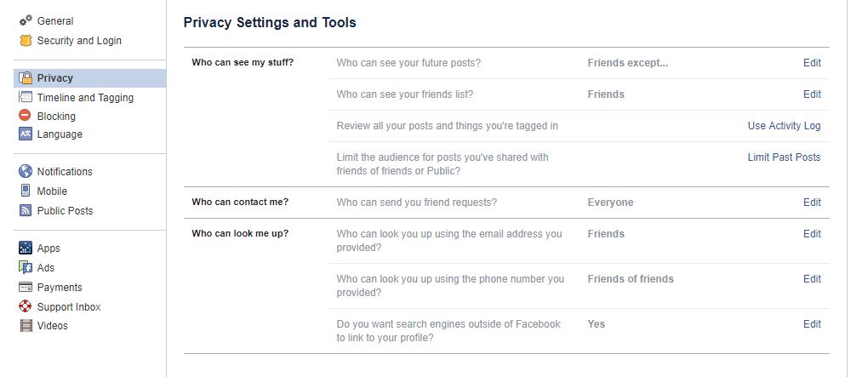Click the Payments card icon
This screenshot has width=868, height=377.
pos(26,287)
